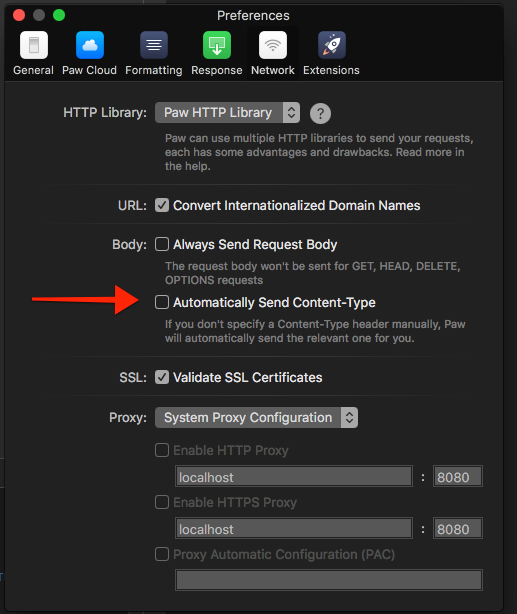Click the green zoom window button
The width and height of the screenshot is (517, 614).
pos(59,15)
